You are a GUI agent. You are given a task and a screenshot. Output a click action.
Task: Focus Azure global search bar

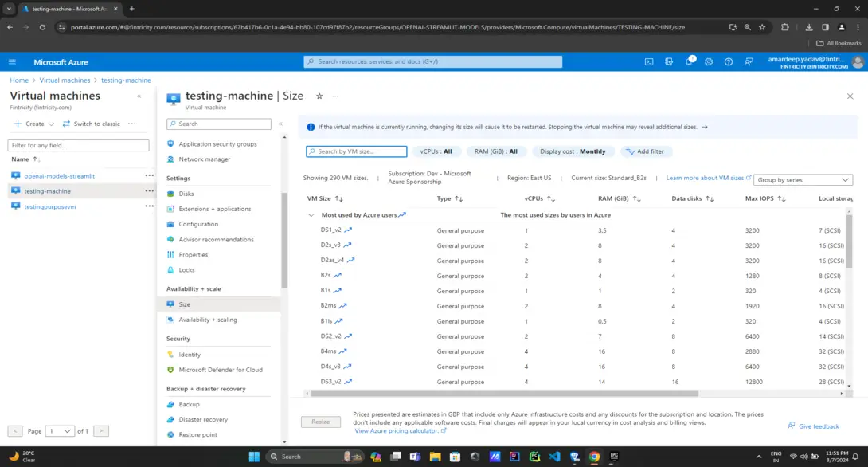click(x=433, y=61)
